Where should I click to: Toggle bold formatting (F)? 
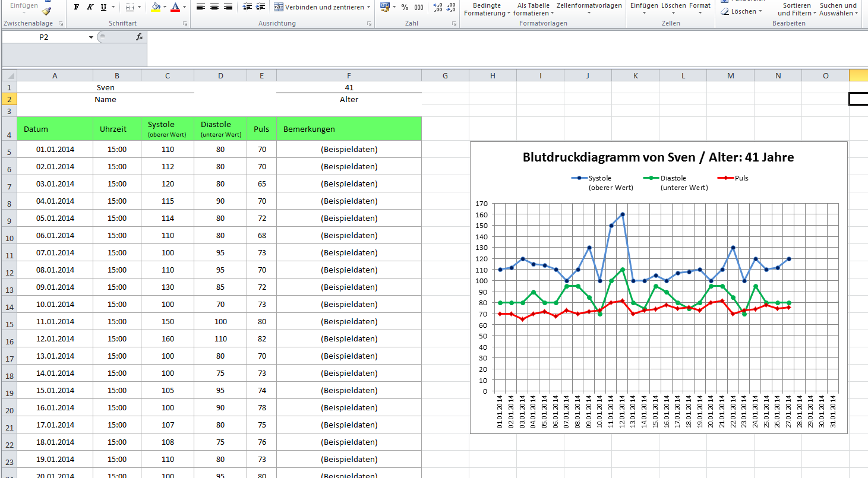pyautogui.click(x=76, y=7)
